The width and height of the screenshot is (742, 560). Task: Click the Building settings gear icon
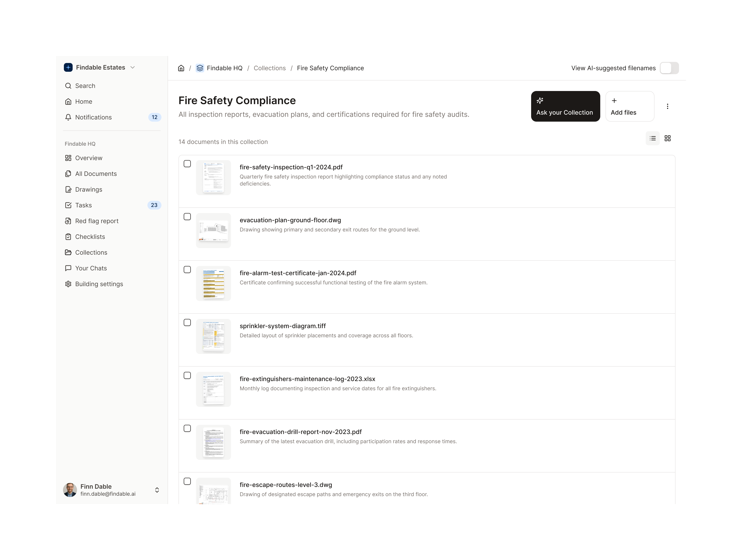pos(68,284)
